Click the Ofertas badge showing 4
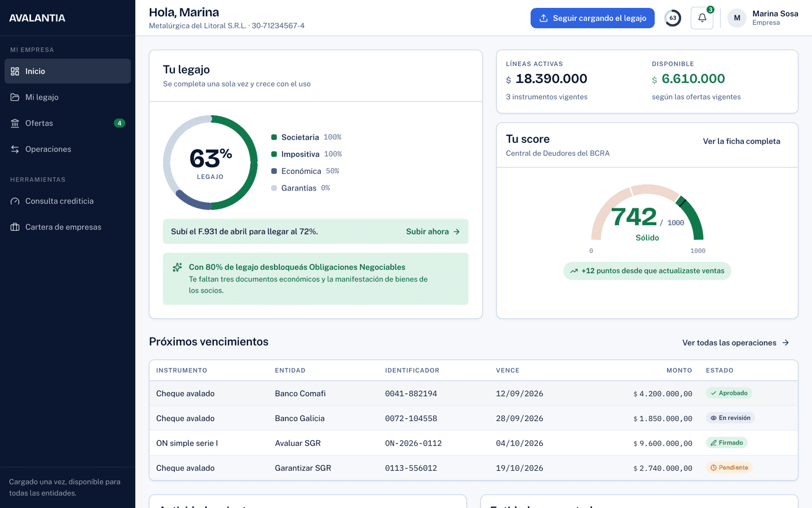 [120, 123]
